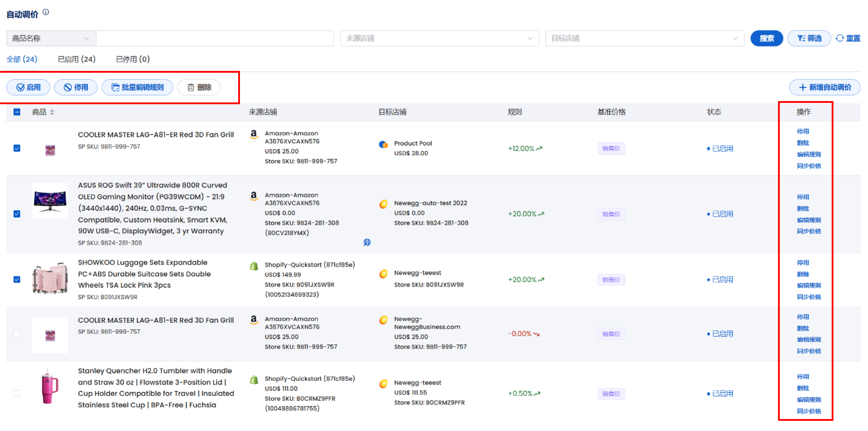The image size is (868, 431).
Task: Click 删除 link in Stanley Quencher row
Action: point(803,388)
